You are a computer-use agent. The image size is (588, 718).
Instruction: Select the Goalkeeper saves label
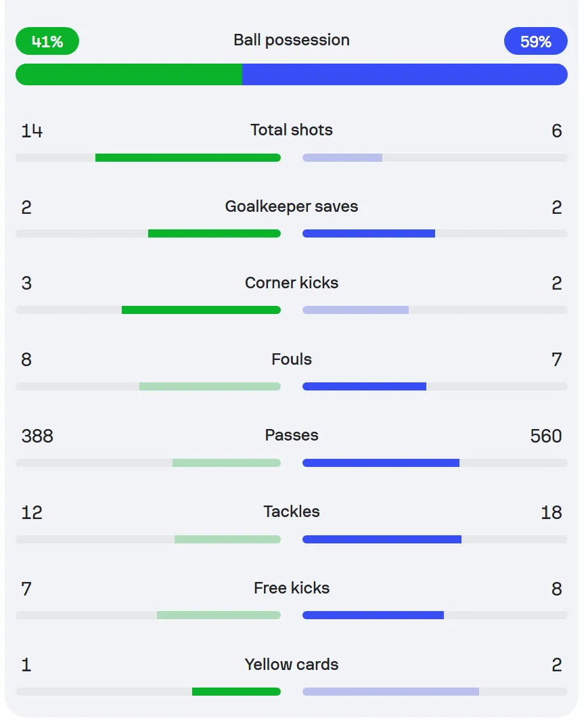[292, 206]
